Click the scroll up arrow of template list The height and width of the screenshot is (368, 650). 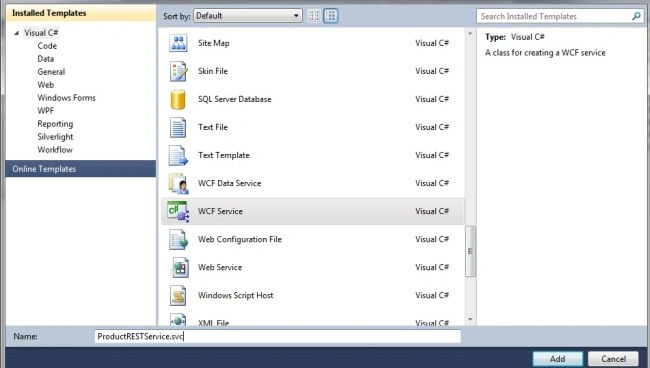470,33
